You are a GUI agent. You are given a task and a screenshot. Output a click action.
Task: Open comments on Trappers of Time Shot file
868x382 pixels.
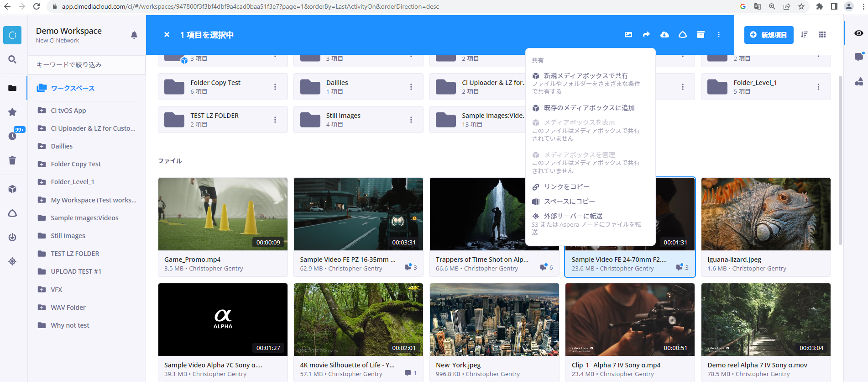tap(546, 267)
